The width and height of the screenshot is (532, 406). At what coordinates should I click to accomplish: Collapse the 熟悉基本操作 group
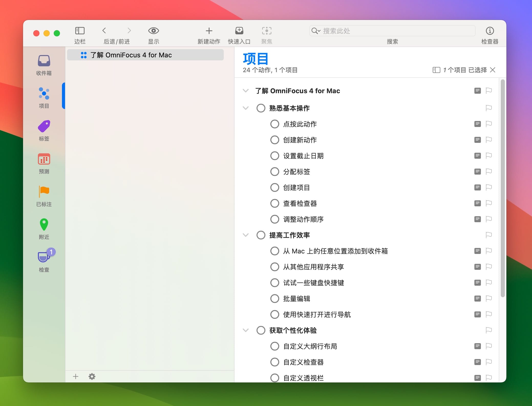click(x=246, y=108)
